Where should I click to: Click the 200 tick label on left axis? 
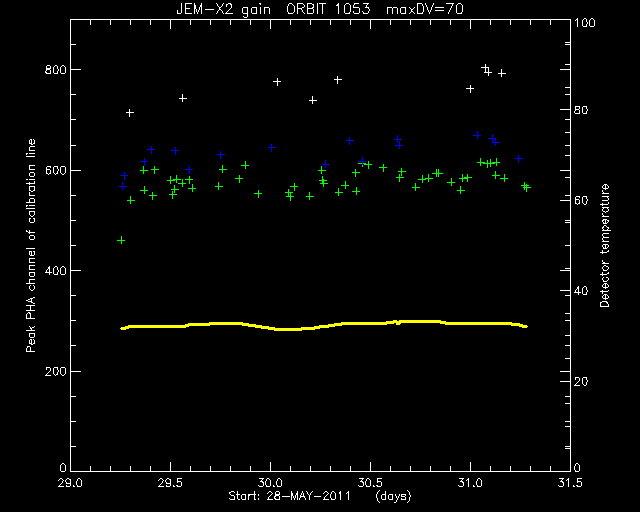coord(55,372)
